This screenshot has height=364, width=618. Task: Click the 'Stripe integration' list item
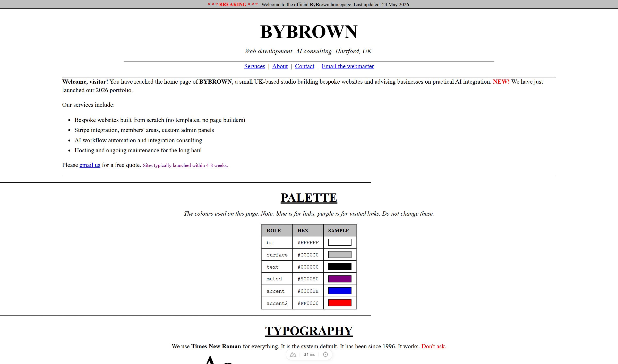coord(144,130)
